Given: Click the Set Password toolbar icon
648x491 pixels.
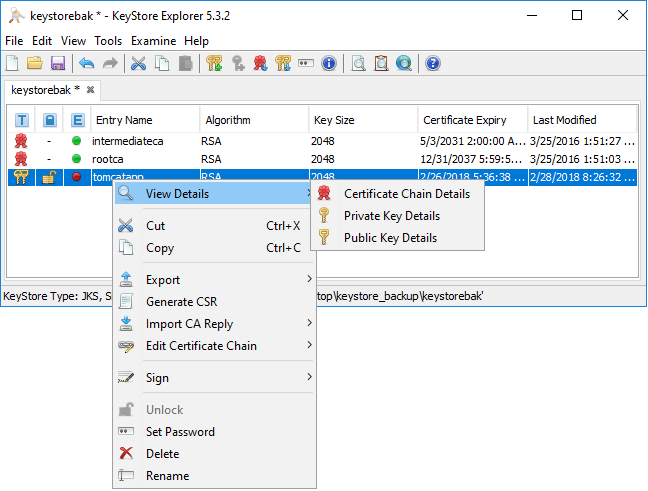Looking at the screenshot, I should tap(306, 64).
